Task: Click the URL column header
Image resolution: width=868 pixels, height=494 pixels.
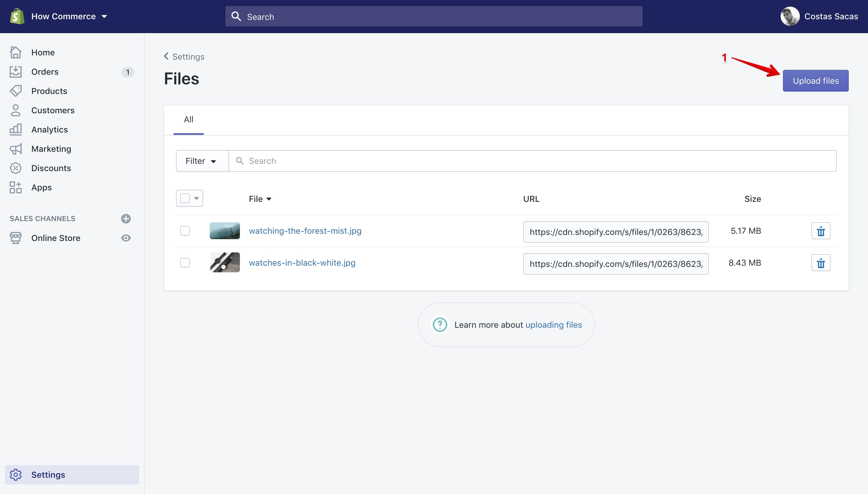Action: [x=531, y=199]
